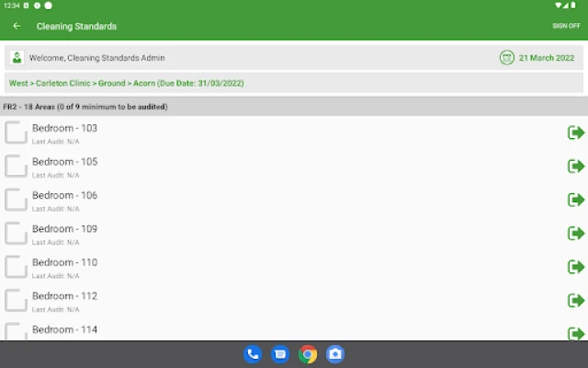Open the Phone app in taskbar
This screenshot has width=588, height=368.
pyautogui.click(x=253, y=354)
